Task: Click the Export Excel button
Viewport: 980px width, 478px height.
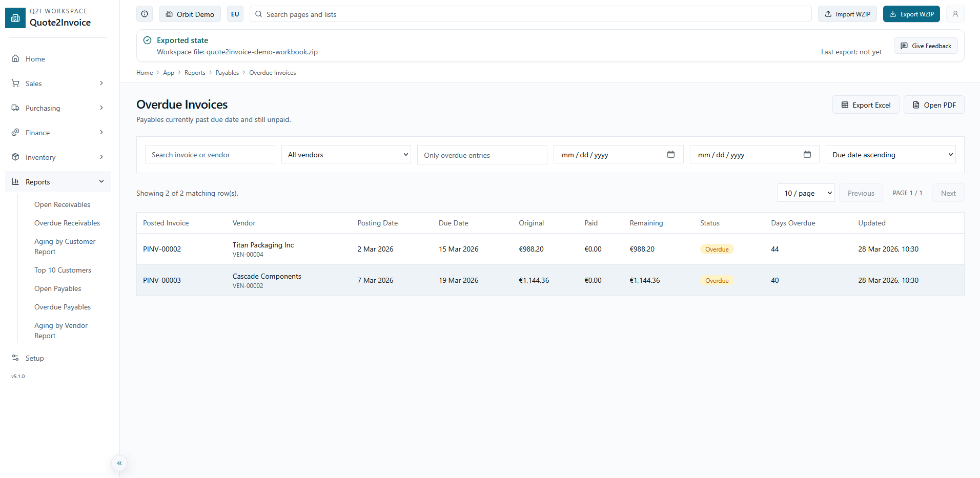Action: click(x=865, y=105)
